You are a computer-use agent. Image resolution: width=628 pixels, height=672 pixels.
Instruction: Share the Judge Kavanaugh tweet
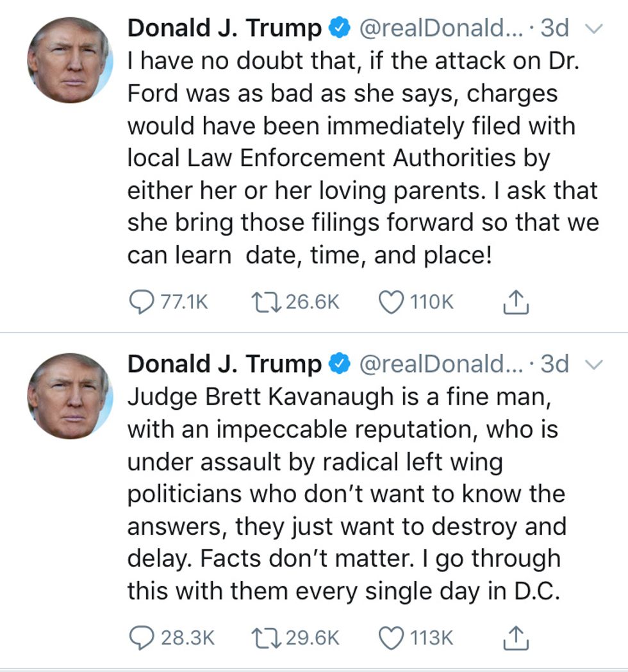(x=515, y=638)
